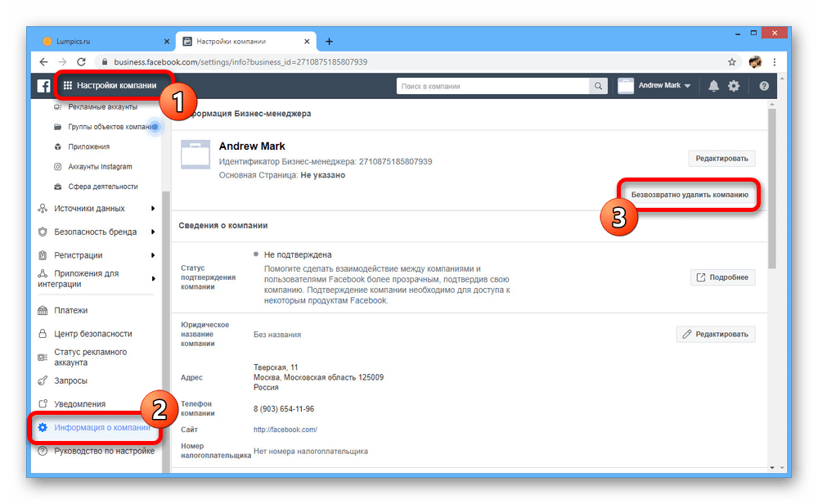Open Уведомления in sidebar
The height and width of the screenshot is (504, 818).
[x=79, y=404]
